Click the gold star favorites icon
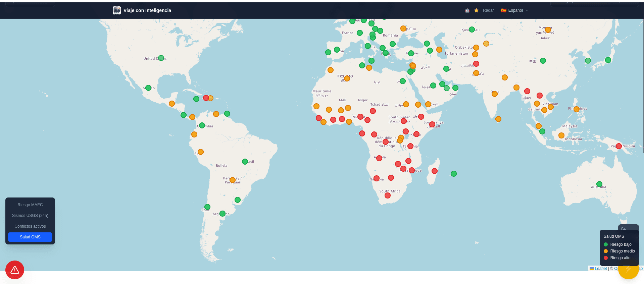This screenshot has height=284, width=644. tap(476, 10)
